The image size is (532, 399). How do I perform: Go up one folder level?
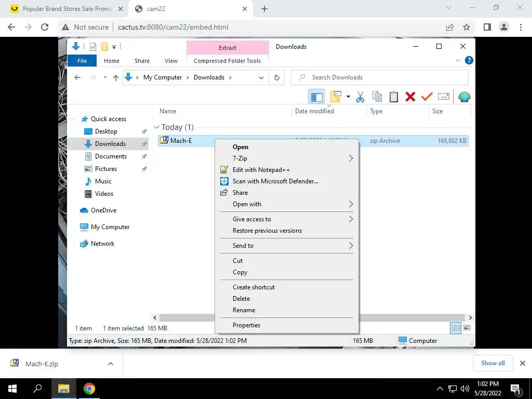pyautogui.click(x=116, y=78)
